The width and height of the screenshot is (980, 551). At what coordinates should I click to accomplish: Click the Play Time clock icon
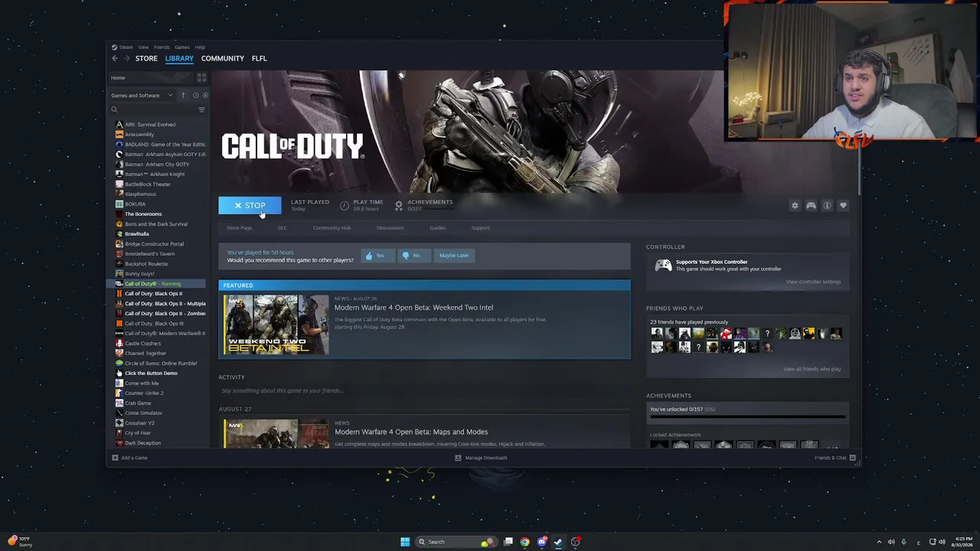(x=345, y=206)
